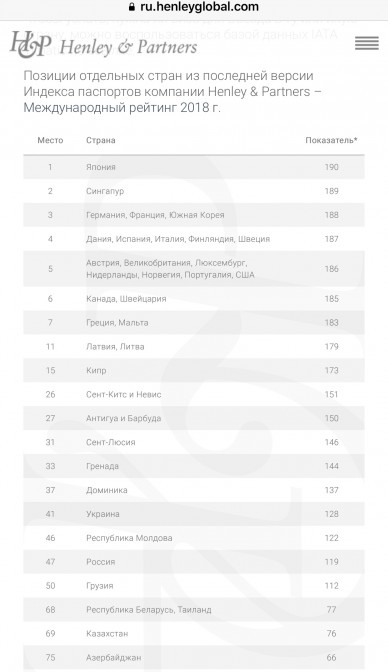
Task: Select the ru.henleyglobal.com address bar
Action: click(x=194, y=7)
